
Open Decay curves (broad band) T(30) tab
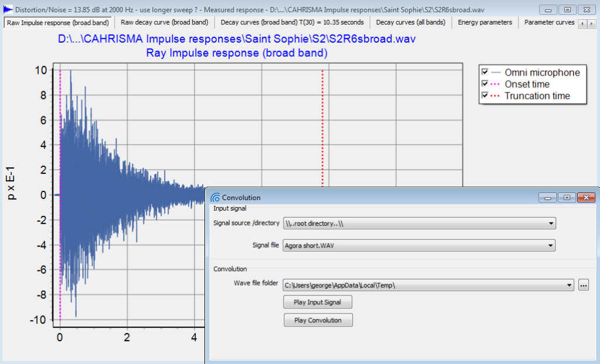pos(292,22)
